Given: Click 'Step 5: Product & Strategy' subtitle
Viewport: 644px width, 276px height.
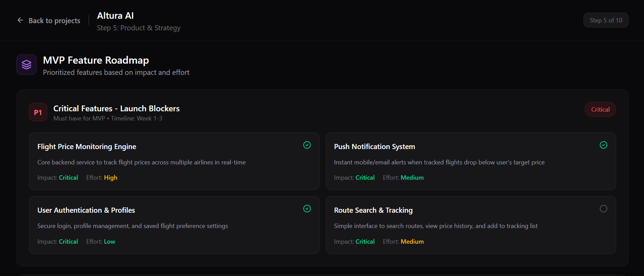Looking at the screenshot, I should click(x=139, y=28).
